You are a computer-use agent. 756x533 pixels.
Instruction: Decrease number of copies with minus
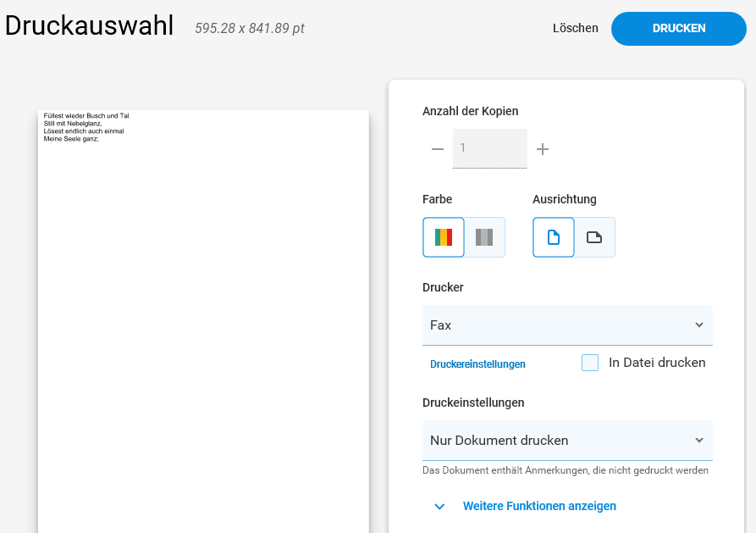click(438, 148)
